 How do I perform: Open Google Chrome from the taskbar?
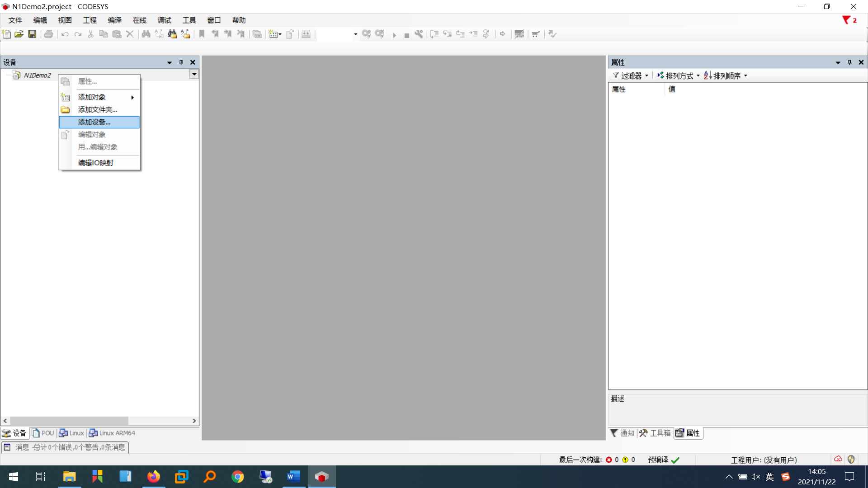click(238, 476)
